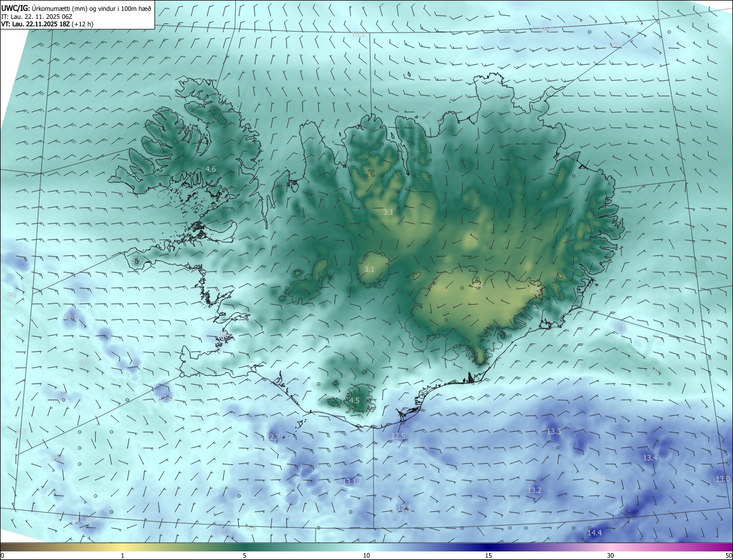The image size is (733, 560).
Task: Click the 12.7 value off the southwest coast
Action: tap(273, 437)
